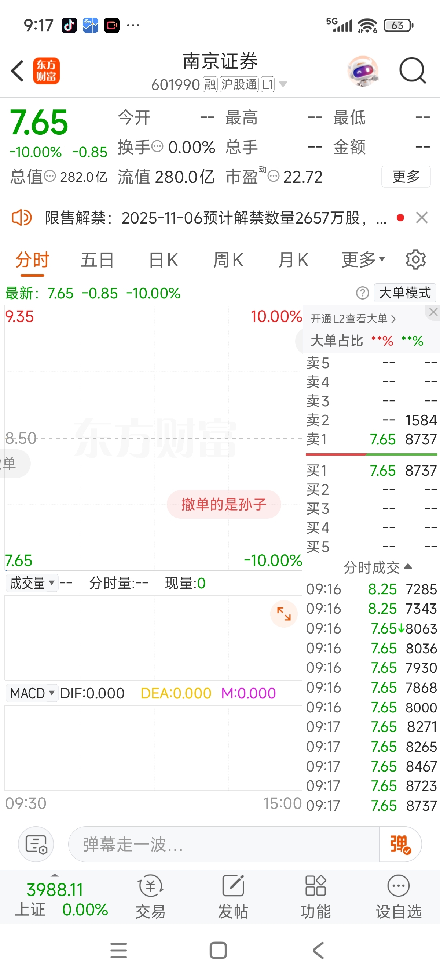The image size is (440, 980).
Task: Tap the speaker announcement icon
Action: [x=22, y=218]
